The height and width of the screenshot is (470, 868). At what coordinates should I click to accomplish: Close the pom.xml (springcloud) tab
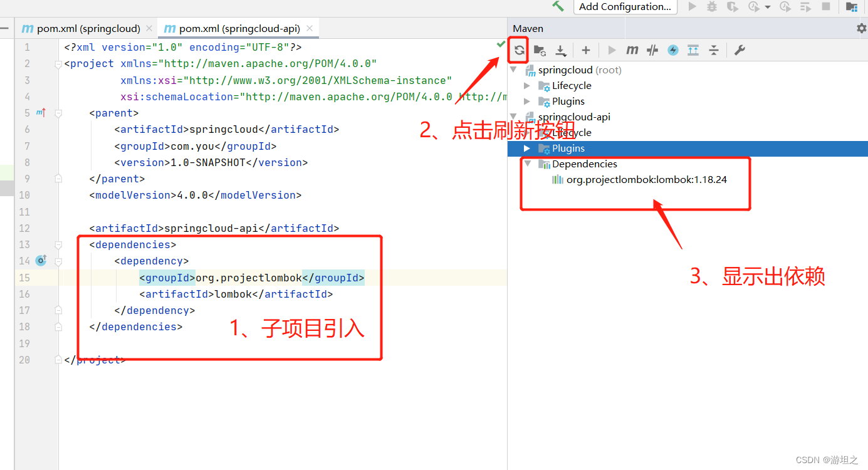(149, 29)
